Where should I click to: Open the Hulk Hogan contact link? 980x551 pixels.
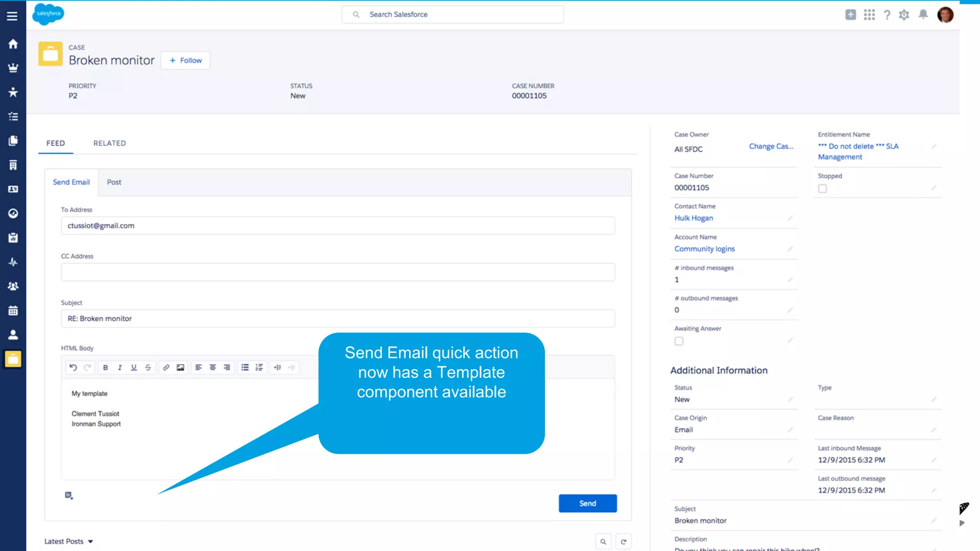coord(693,218)
